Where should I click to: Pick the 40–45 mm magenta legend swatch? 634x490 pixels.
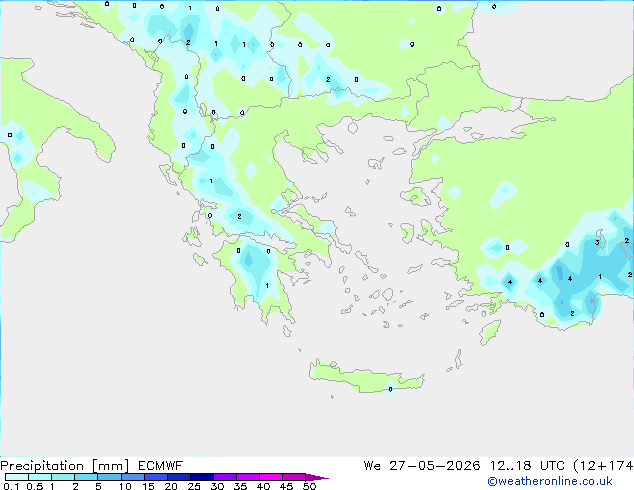tap(271, 477)
